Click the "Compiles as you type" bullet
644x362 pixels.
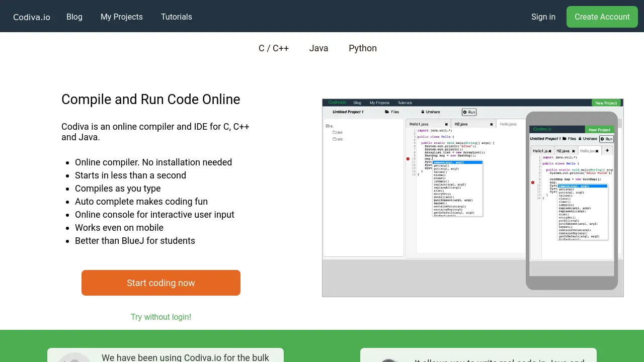coord(118,189)
